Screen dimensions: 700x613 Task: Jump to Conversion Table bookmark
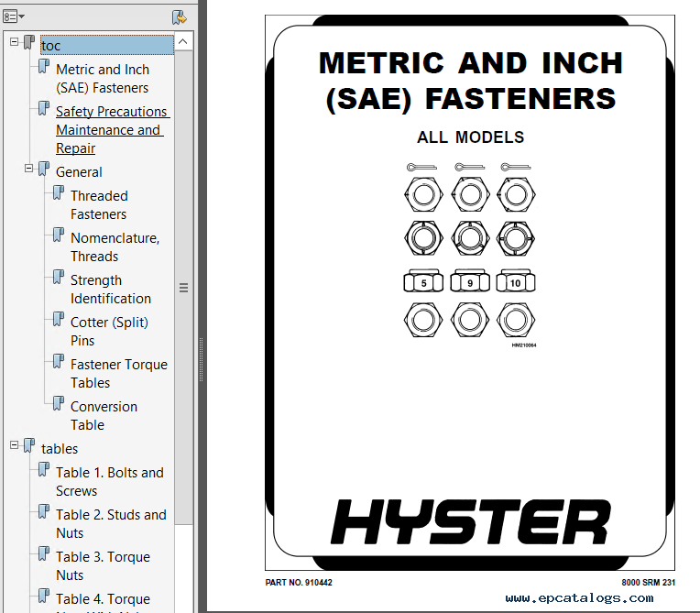[x=104, y=416]
